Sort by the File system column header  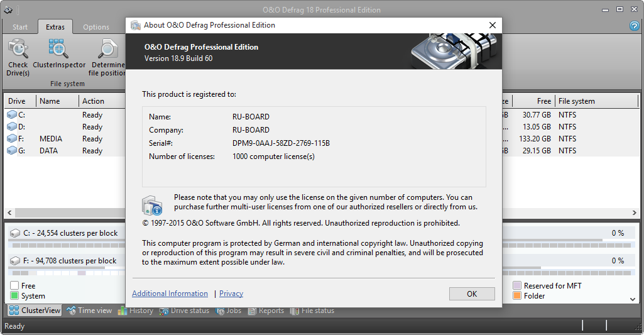[x=597, y=101]
